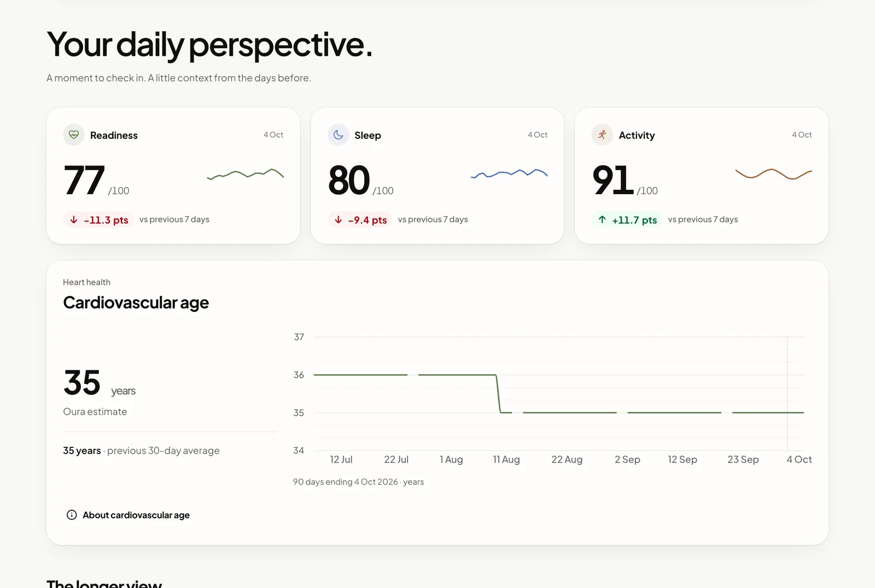Click the previous 30-day average text
875x588 pixels.
[164, 451]
